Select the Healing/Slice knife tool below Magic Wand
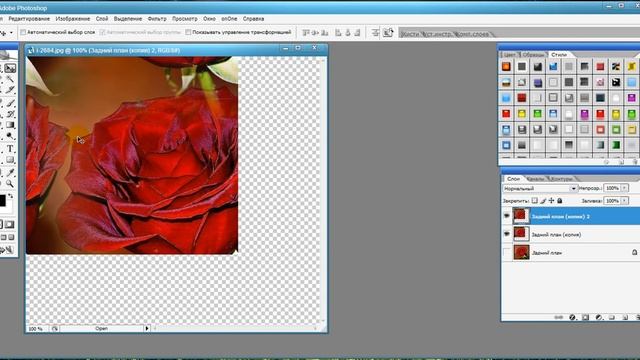This screenshot has height=360, width=640. [10, 89]
